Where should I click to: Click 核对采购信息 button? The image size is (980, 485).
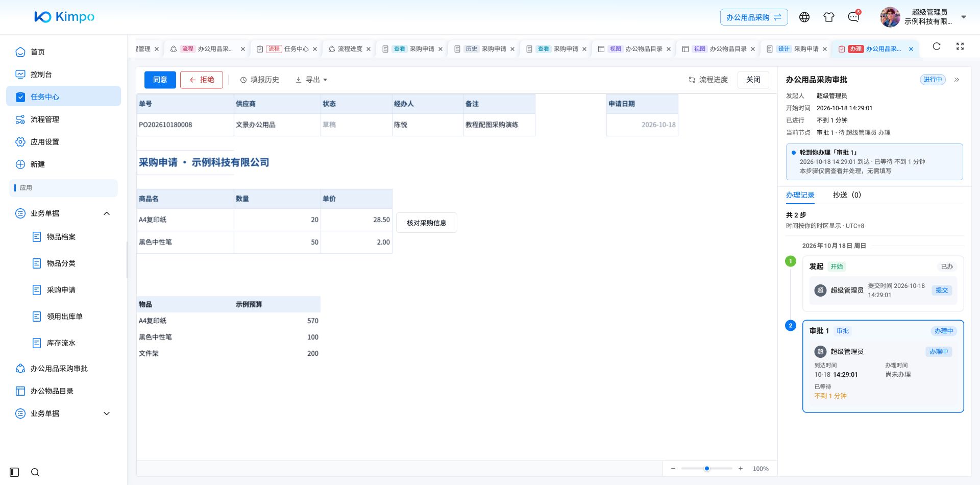(x=427, y=223)
